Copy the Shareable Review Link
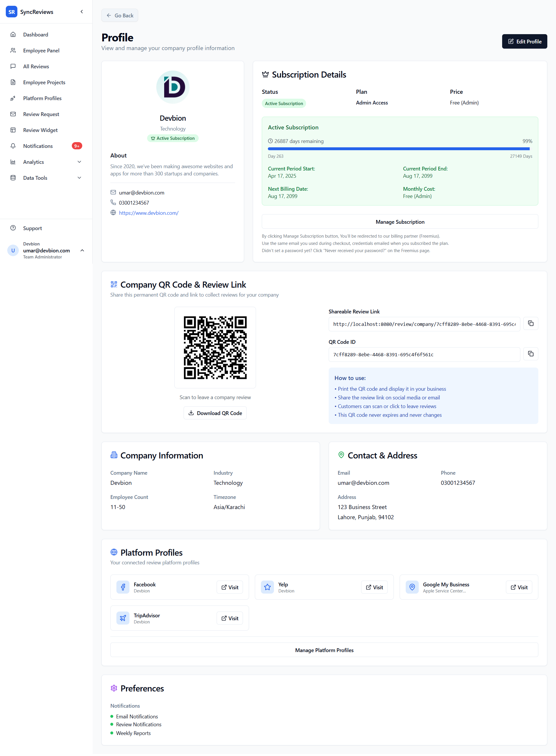Viewport: 556px width, 756px height. pos(531,324)
